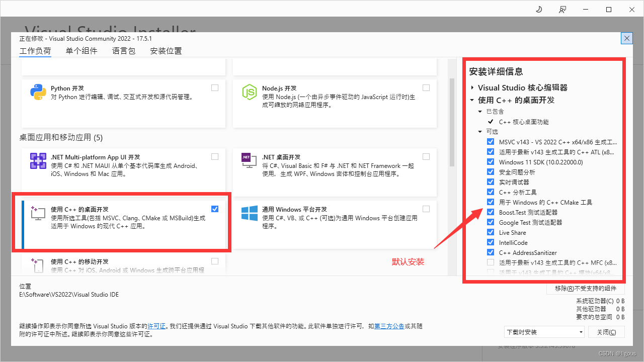Check the .NET 桌面开发 workload checkbox

(426, 157)
